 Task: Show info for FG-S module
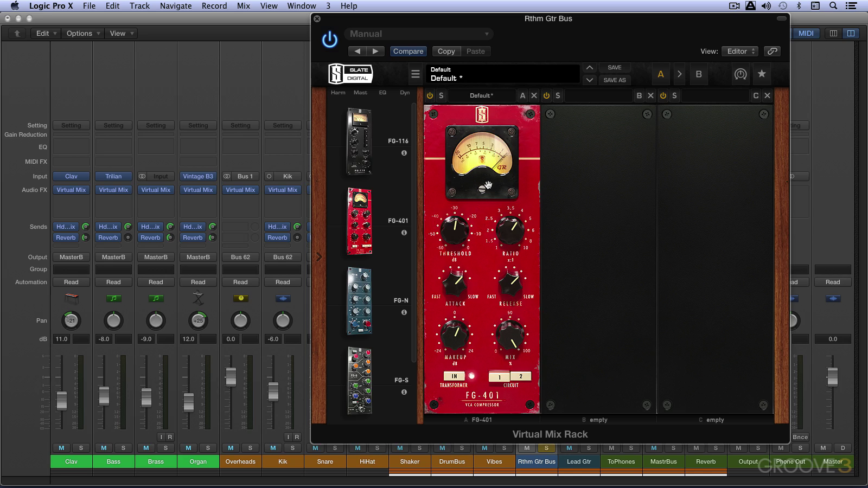click(404, 392)
